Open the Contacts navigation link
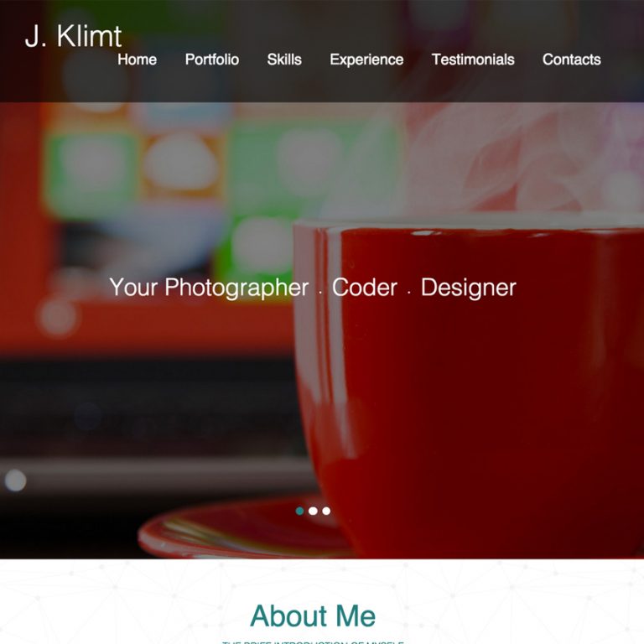 pos(571,60)
